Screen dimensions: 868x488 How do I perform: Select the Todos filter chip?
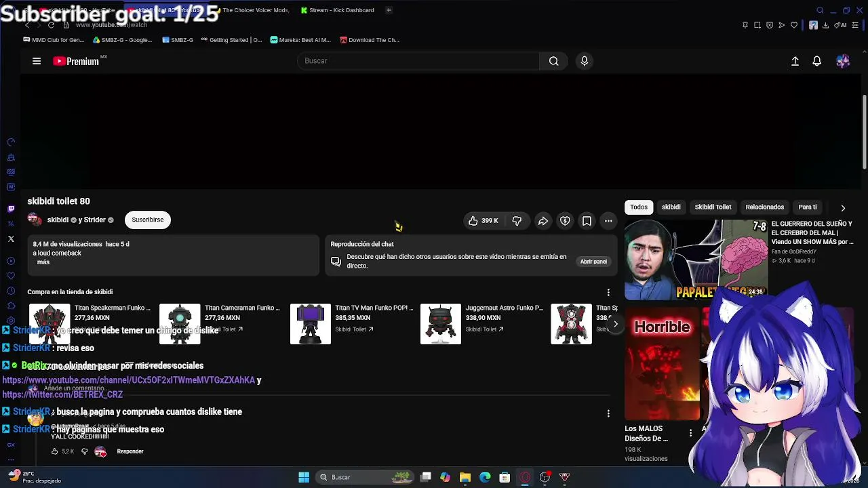click(639, 207)
